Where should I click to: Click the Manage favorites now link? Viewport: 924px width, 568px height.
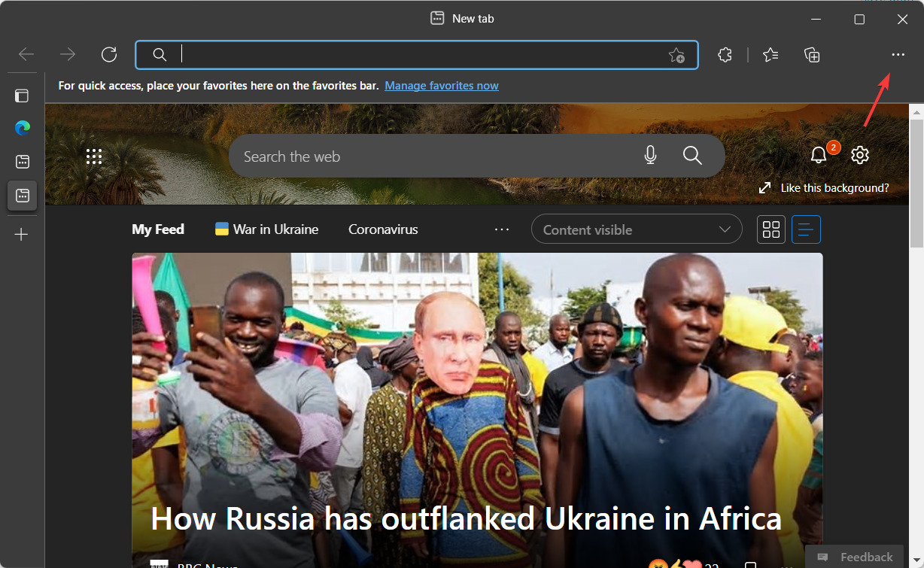coord(442,86)
